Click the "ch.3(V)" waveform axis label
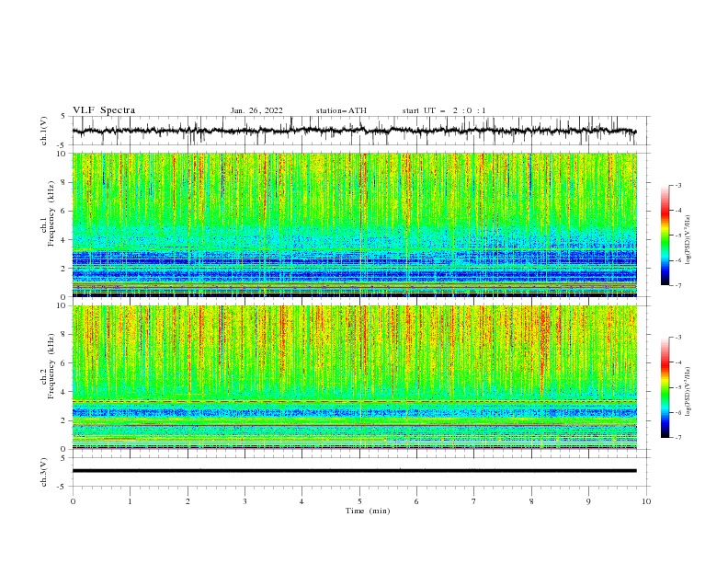This screenshot has height=563, width=728. coord(44,472)
